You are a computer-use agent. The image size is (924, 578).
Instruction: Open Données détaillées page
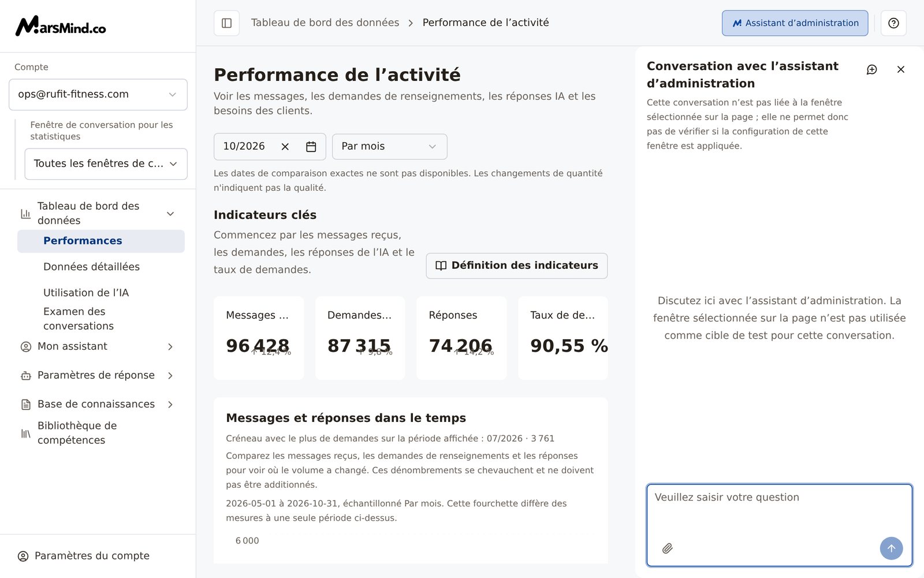(x=91, y=267)
